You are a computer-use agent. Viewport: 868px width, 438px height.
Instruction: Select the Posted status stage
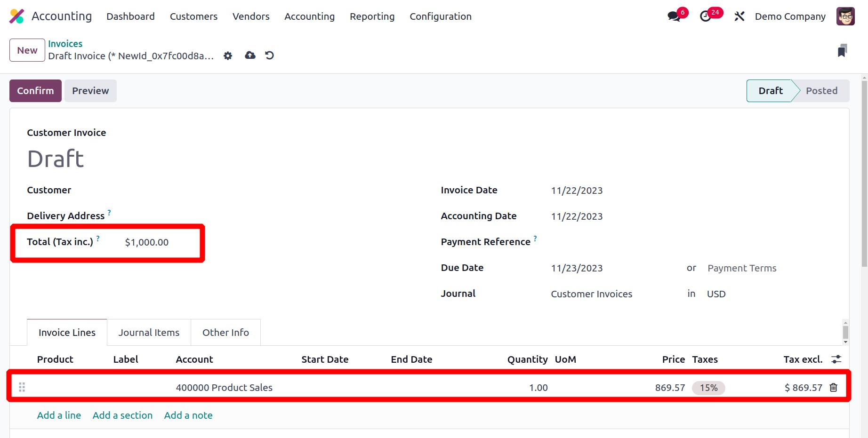[821, 91]
